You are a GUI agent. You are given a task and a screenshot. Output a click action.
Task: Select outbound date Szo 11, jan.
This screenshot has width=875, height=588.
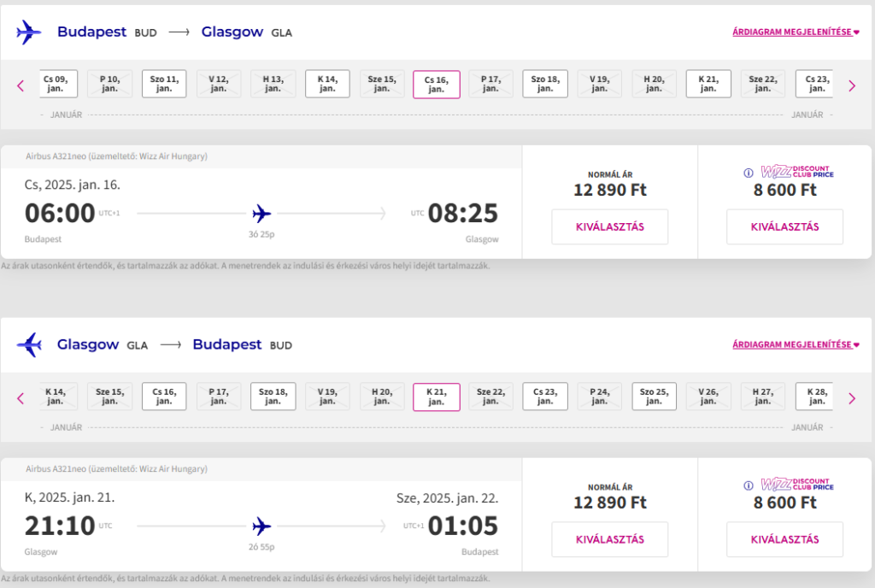(x=164, y=84)
